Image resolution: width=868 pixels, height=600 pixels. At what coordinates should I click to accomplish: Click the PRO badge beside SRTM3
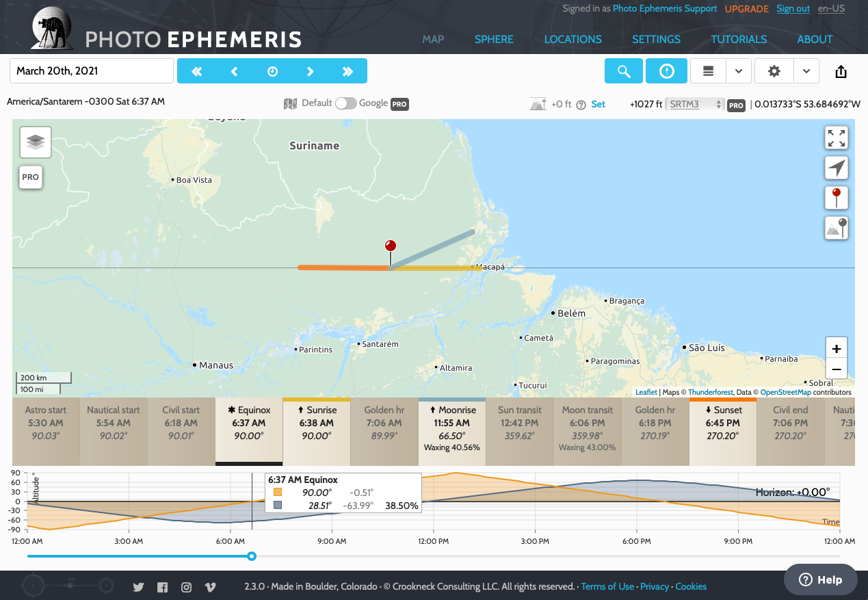(736, 105)
